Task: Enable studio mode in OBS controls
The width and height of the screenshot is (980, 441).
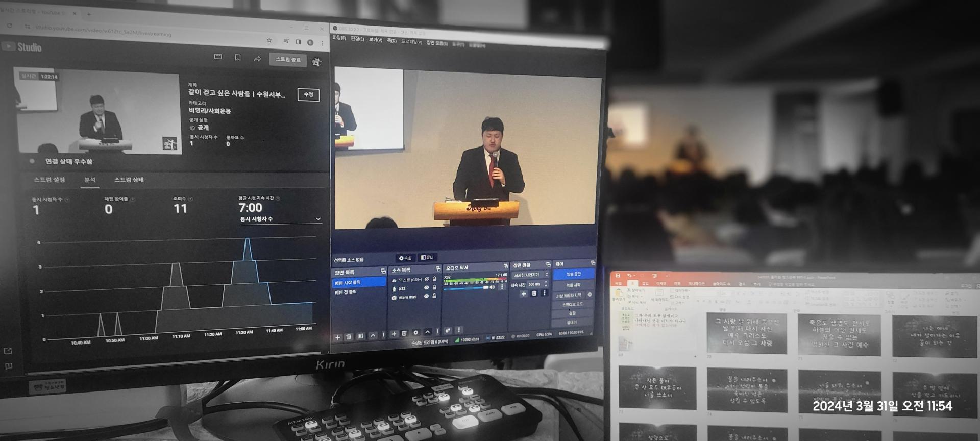Action: coord(573,304)
